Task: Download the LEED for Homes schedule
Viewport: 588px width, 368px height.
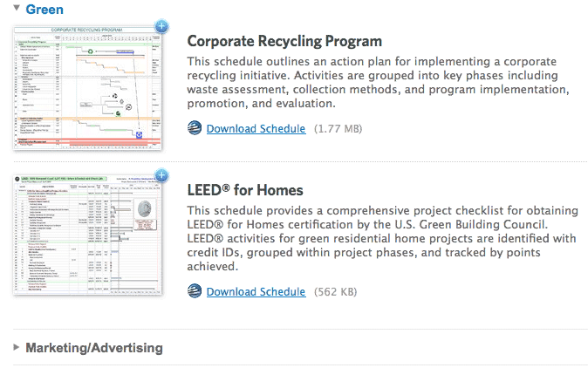Action: (256, 291)
